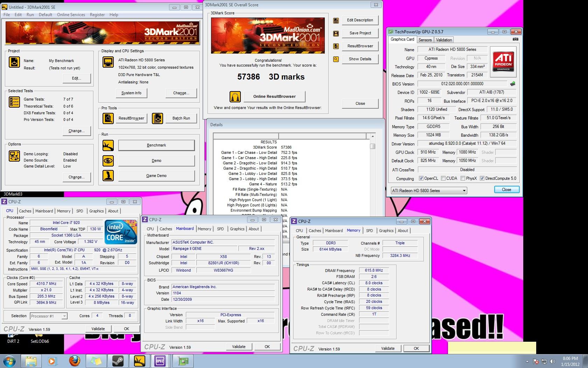This screenshot has width=588, height=368.
Task: Open the Help menu in 3DMark2001
Action: pos(114,15)
